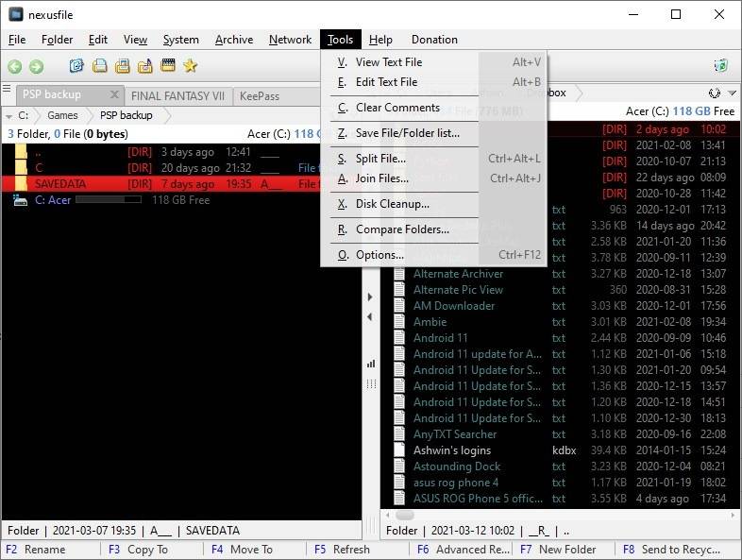Click the F2 Rename button
Image resolution: width=742 pixels, height=560 pixels.
(x=51, y=549)
